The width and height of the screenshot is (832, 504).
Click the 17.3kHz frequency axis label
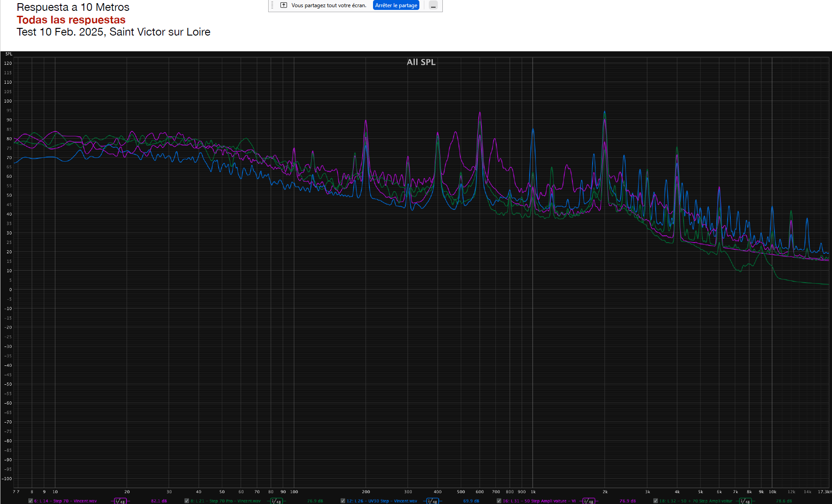824,492
